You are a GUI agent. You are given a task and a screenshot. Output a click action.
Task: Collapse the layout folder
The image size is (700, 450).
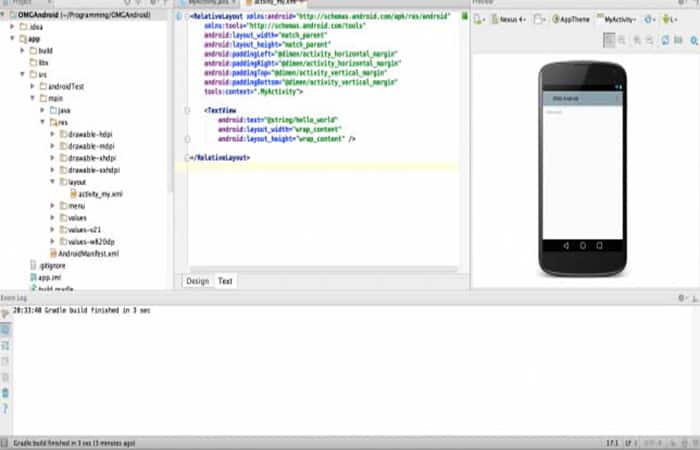52,182
